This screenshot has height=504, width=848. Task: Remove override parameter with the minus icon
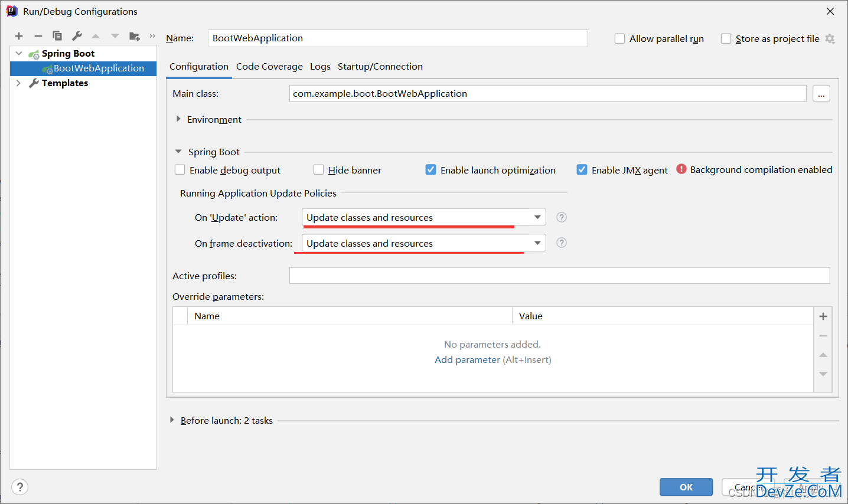[823, 336]
